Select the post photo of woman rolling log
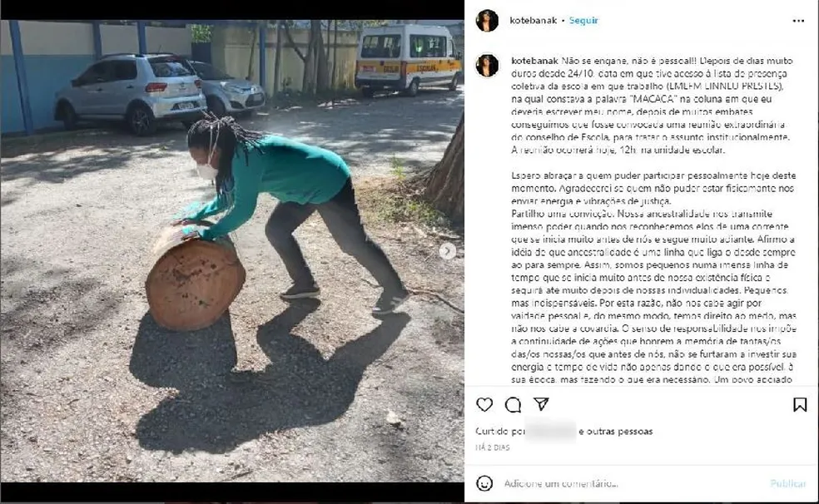The image size is (819, 504). 232,251
